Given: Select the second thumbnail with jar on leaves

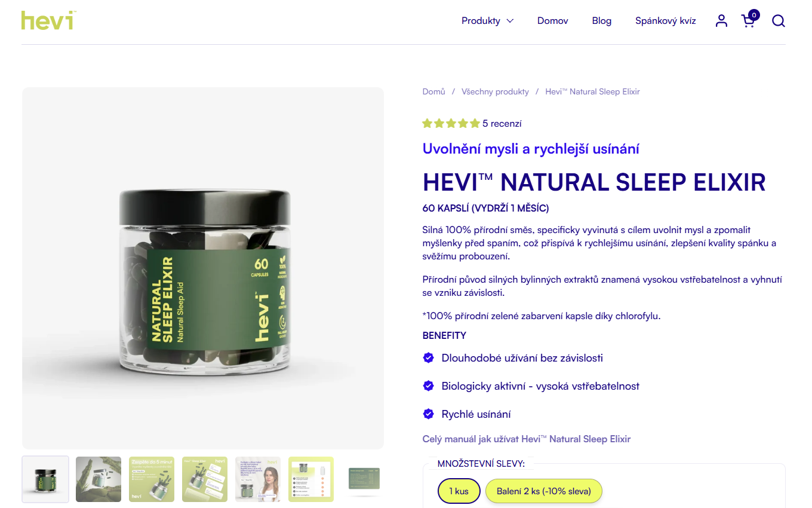Looking at the screenshot, I should click(x=99, y=479).
